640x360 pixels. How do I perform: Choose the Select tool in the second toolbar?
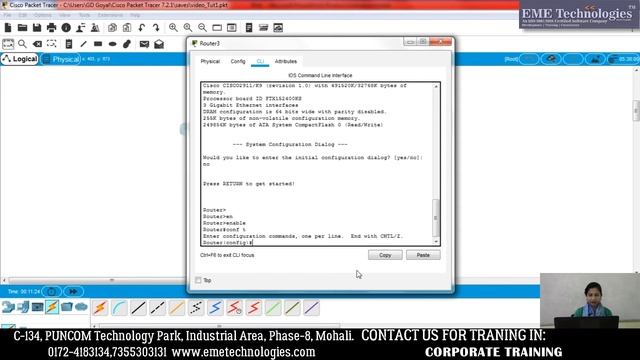(x=8, y=44)
